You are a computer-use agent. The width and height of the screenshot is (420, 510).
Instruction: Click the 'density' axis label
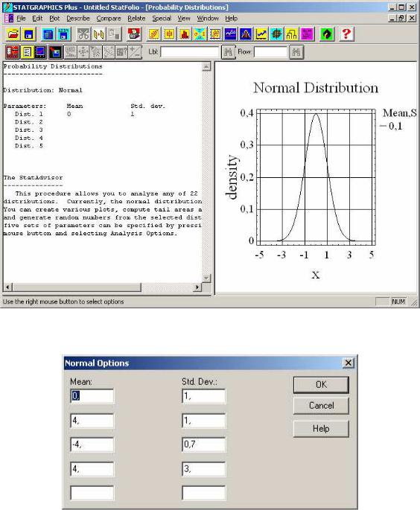pos(232,176)
